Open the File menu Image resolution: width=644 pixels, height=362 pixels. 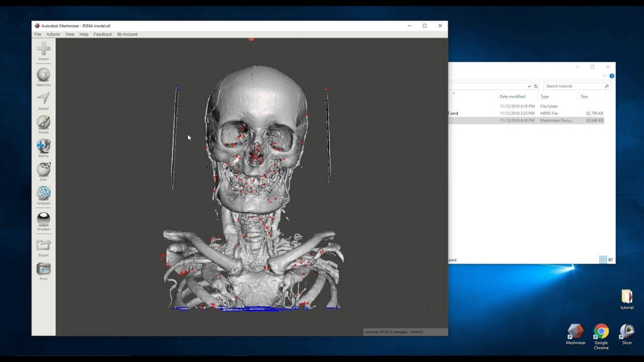point(38,34)
